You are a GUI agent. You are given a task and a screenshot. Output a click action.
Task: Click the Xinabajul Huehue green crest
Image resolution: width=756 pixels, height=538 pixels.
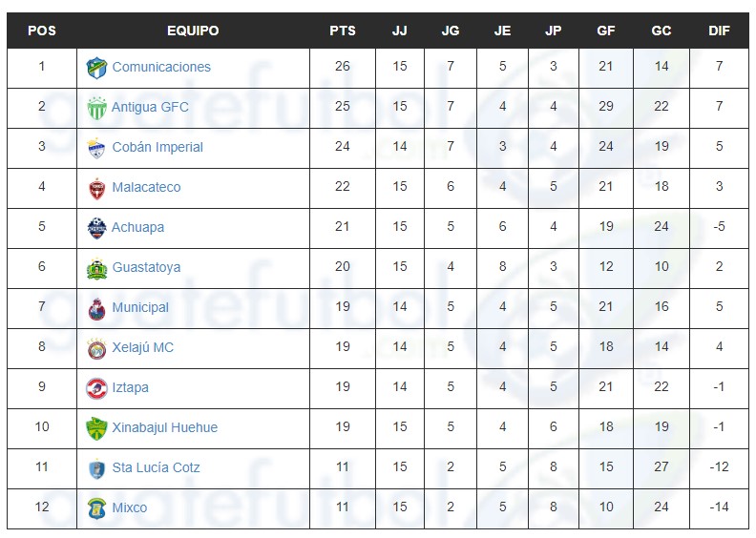point(96,428)
